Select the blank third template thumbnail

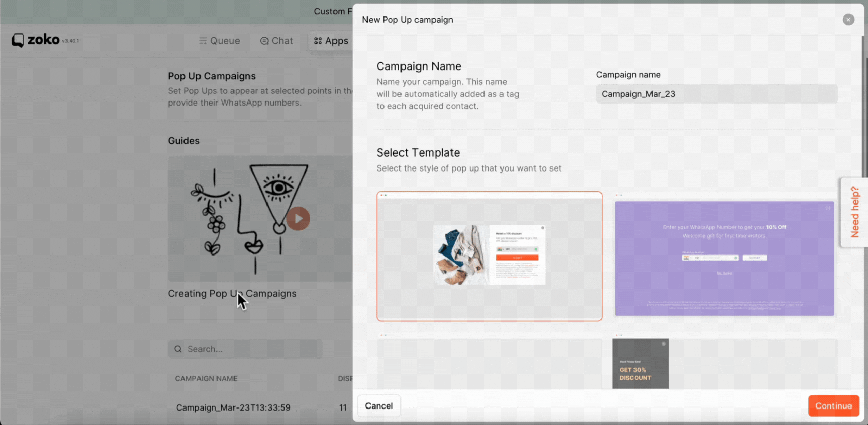coord(489,361)
